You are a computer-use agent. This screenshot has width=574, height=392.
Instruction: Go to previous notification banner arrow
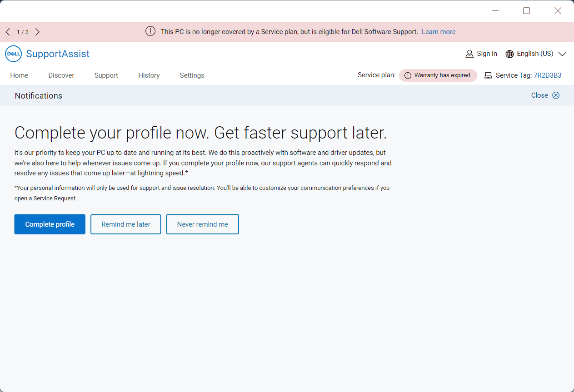8,32
